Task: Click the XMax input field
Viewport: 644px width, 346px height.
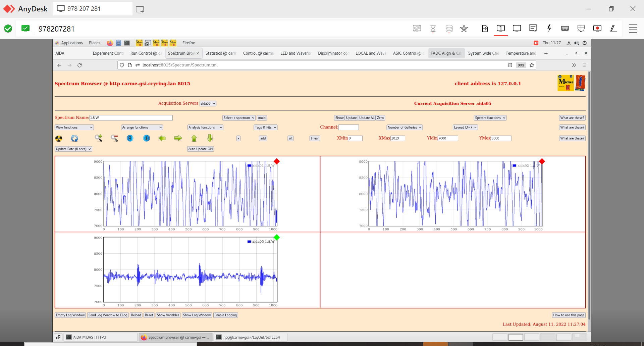Action: tap(397, 138)
